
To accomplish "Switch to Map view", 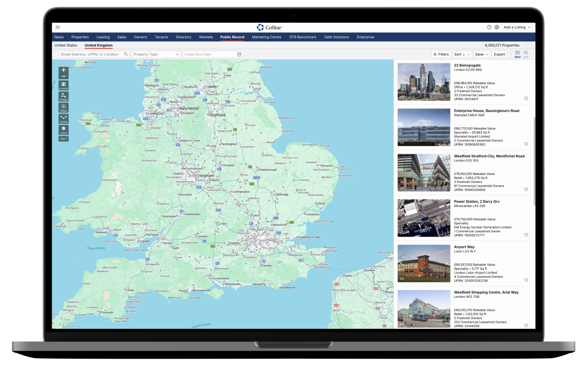I will (517, 54).
